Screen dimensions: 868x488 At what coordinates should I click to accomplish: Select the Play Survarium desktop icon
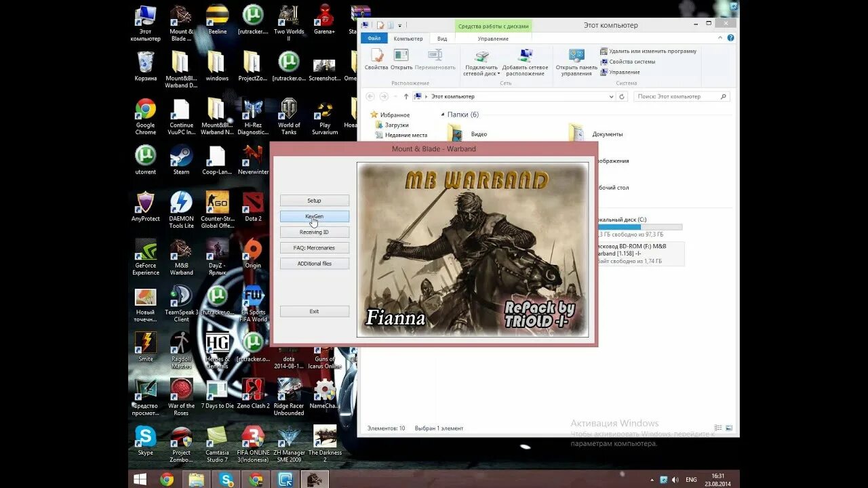click(325, 118)
